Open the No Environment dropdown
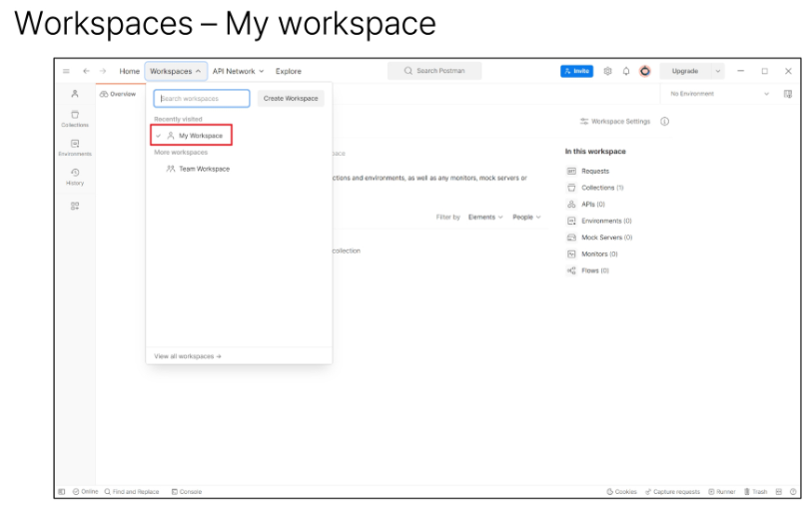The height and width of the screenshot is (508, 812). point(719,94)
